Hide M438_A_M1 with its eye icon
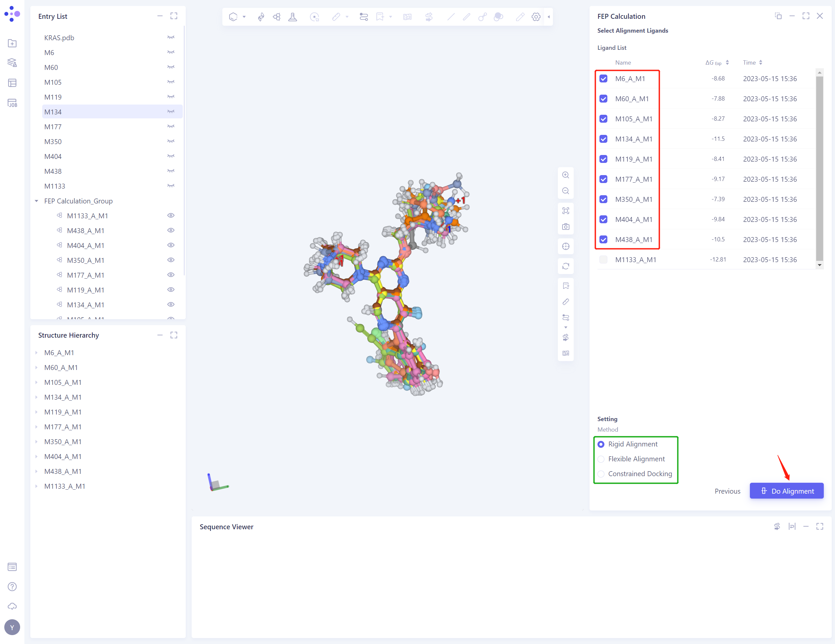Screen dimensions: 835x644 [x=171, y=230]
